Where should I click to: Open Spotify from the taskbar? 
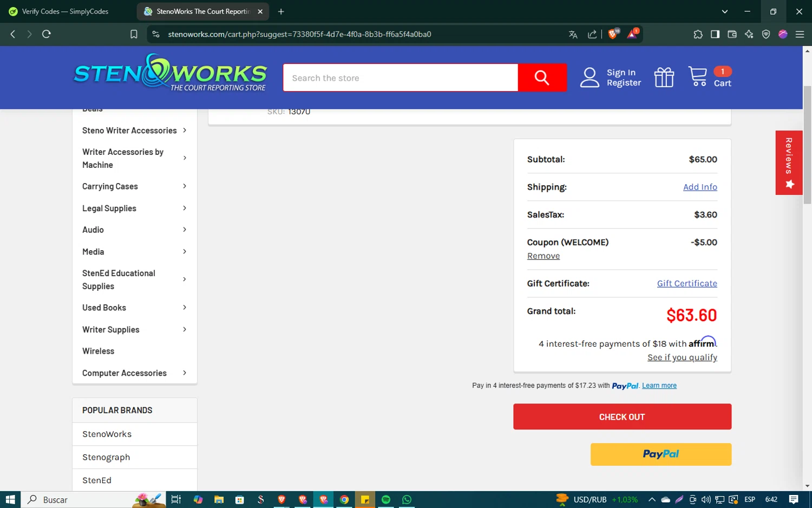[386, 499]
